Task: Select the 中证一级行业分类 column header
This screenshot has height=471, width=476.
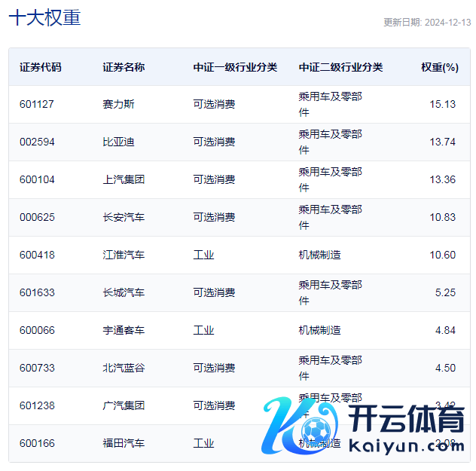Action: tap(235, 67)
